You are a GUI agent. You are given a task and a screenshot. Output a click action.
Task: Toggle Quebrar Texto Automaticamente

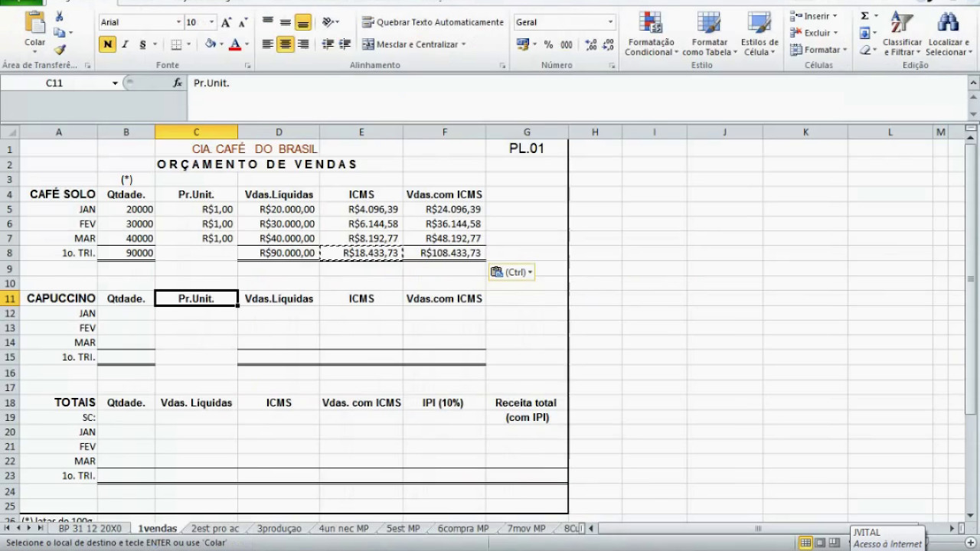click(433, 22)
